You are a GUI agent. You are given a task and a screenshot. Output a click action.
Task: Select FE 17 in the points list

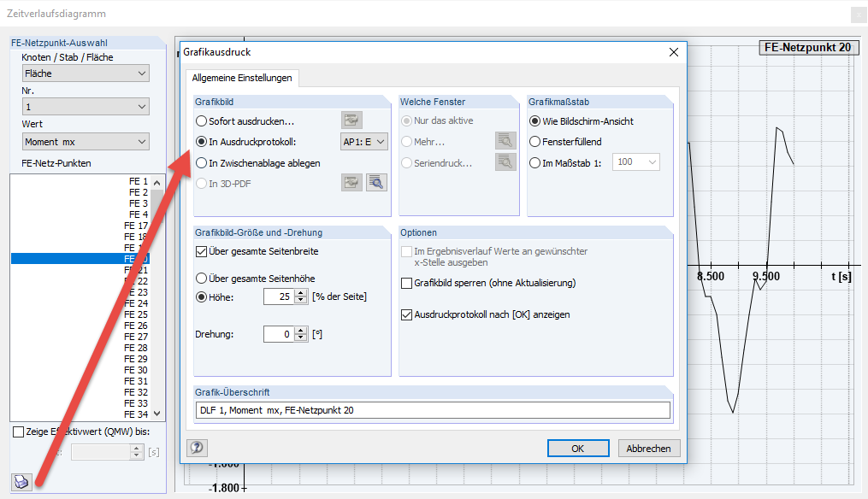point(80,226)
